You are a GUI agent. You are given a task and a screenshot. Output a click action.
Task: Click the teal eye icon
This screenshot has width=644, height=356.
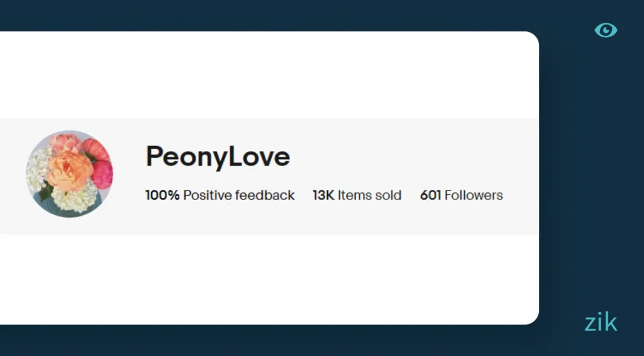[606, 30]
